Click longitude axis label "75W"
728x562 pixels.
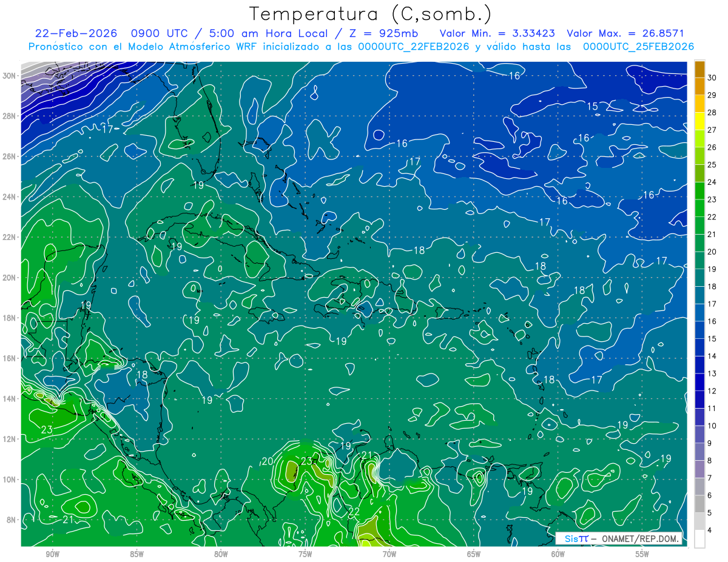coord(305,554)
